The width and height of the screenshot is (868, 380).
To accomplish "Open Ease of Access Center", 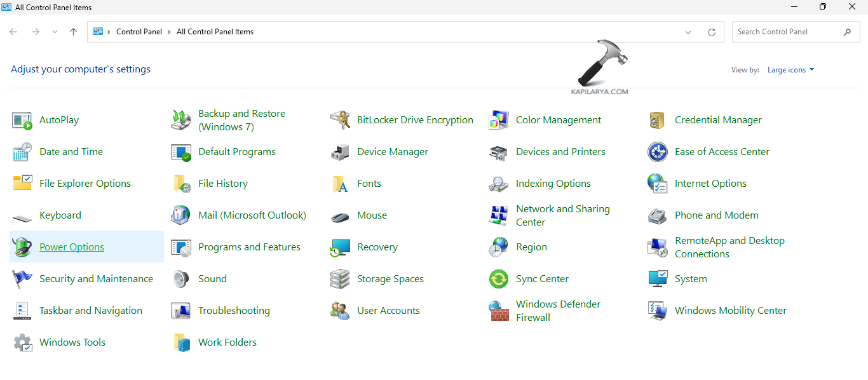I will pyautogui.click(x=722, y=151).
